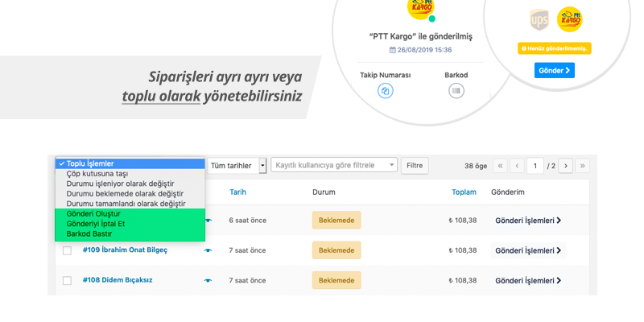Click the Barkod barcode icon
The image size is (644, 322).
click(456, 91)
